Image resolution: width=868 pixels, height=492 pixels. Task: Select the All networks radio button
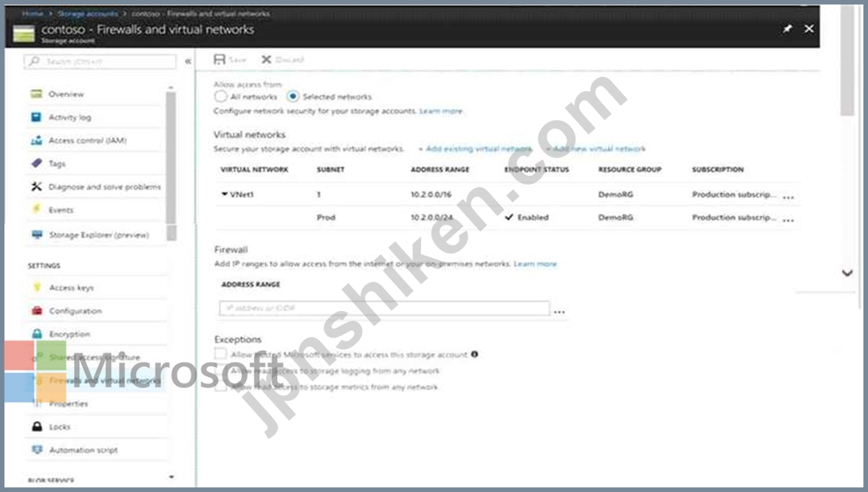pos(220,96)
